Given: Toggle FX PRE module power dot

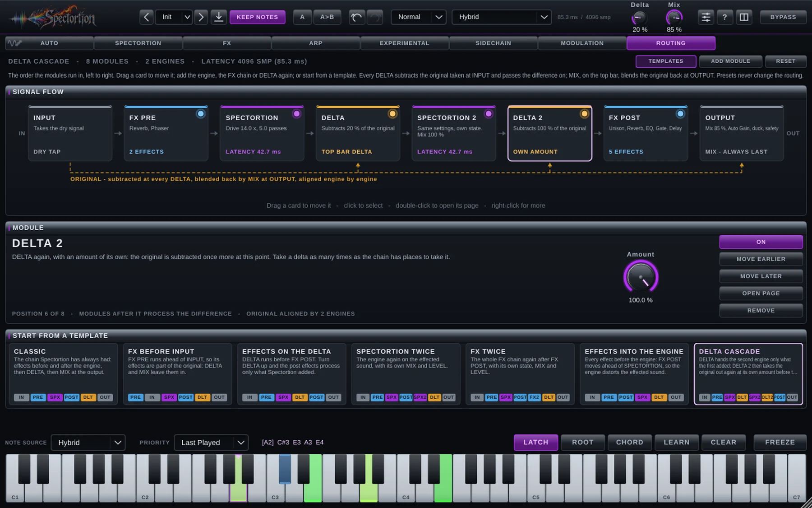Looking at the screenshot, I should coord(201,114).
